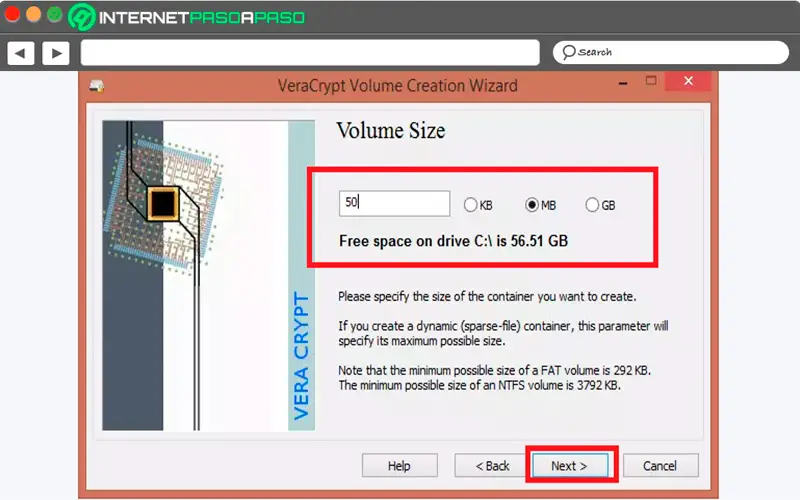Click the 'dynamic (sparse-file) container' note
The height and width of the screenshot is (500, 800).
pos(503,333)
